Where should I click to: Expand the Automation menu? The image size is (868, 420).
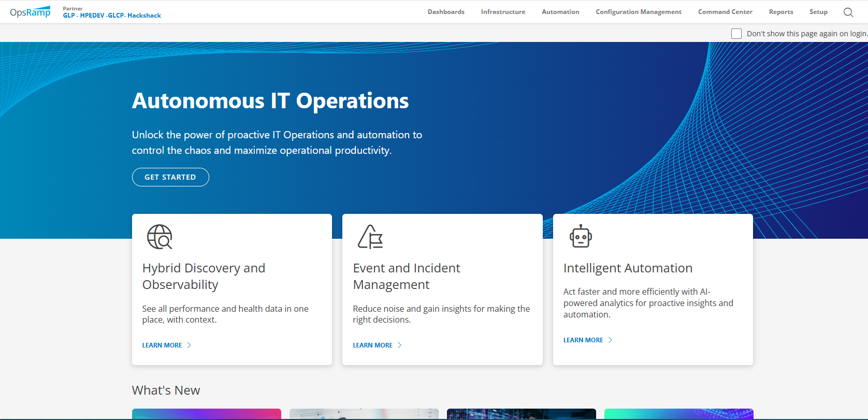pos(560,12)
